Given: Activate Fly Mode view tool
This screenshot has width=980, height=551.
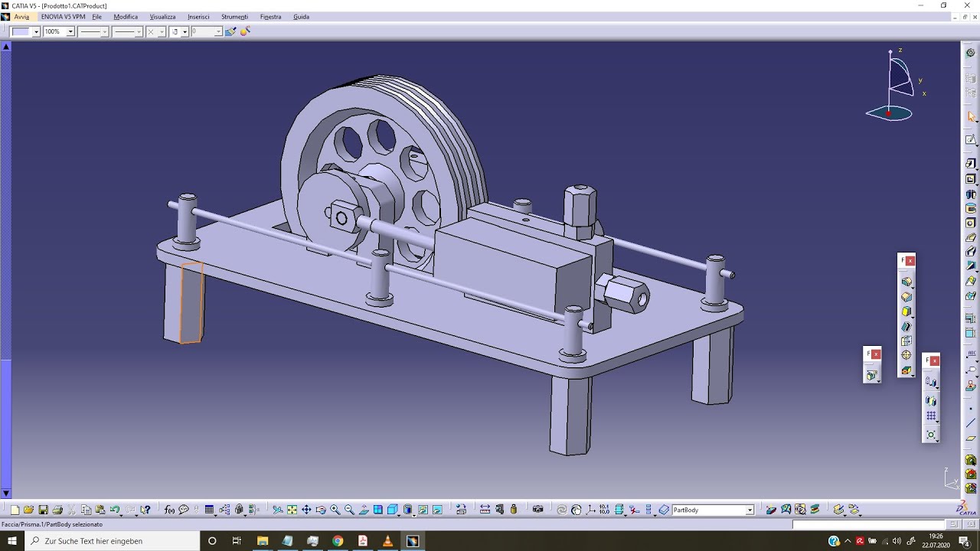Looking at the screenshot, I should tap(277, 510).
